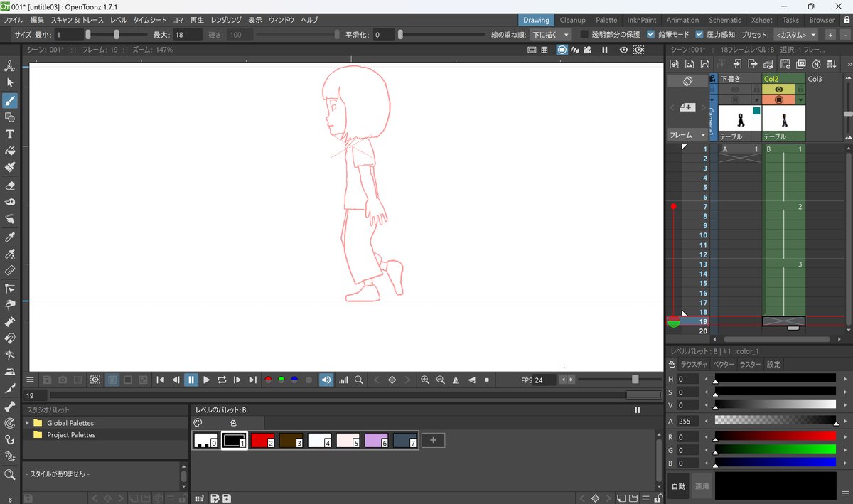Select the Tape tool
The height and width of the screenshot is (504, 853).
point(10,203)
